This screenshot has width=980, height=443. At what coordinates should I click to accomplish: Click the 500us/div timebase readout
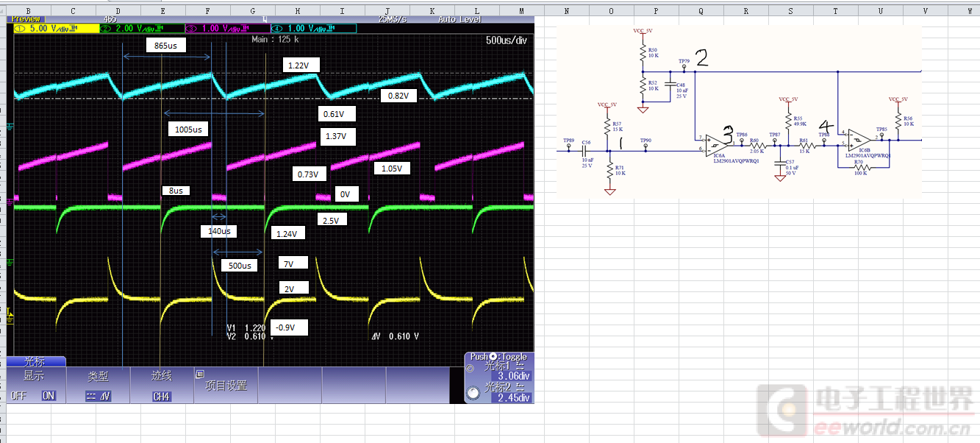click(507, 40)
